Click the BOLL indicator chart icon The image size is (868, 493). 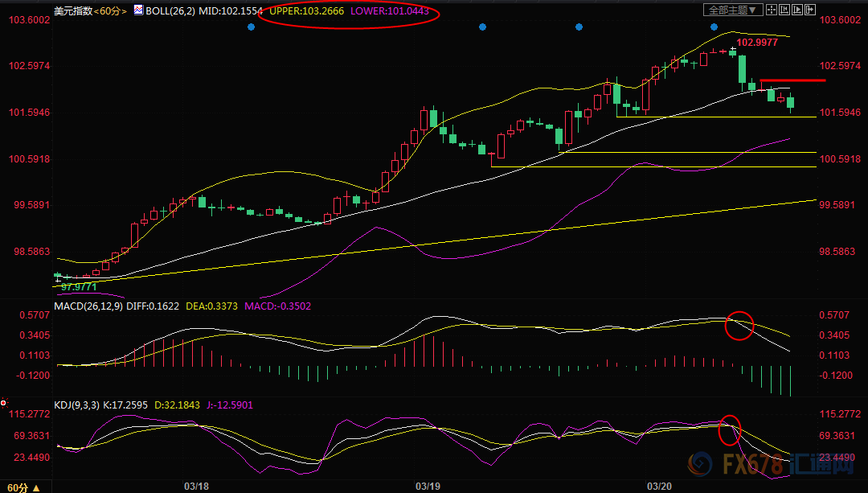138,11
